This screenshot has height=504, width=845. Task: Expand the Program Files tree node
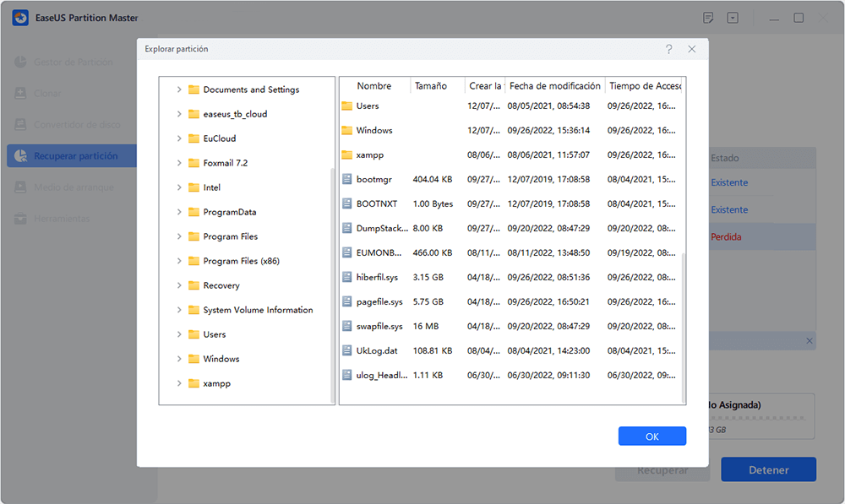tap(179, 236)
